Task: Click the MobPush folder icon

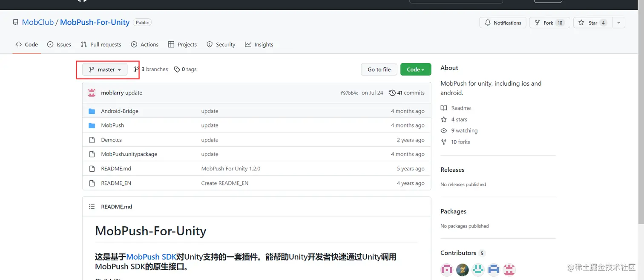Action: coord(92,125)
